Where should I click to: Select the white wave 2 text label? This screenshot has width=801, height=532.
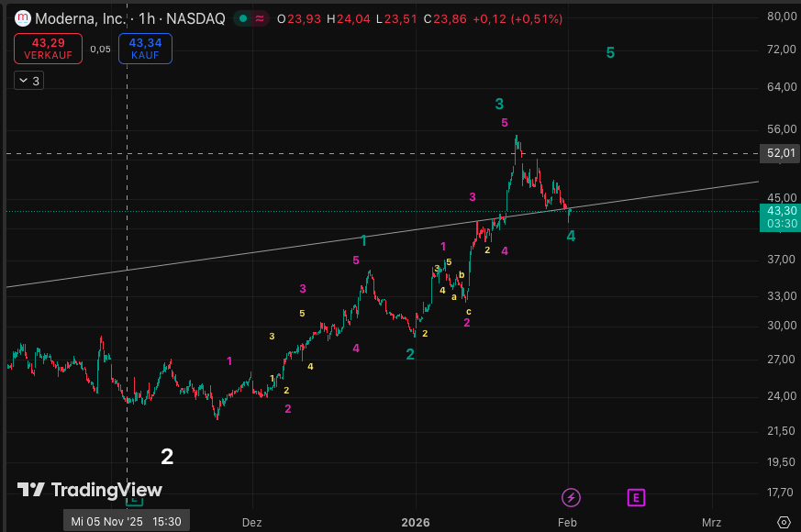(167, 456)
